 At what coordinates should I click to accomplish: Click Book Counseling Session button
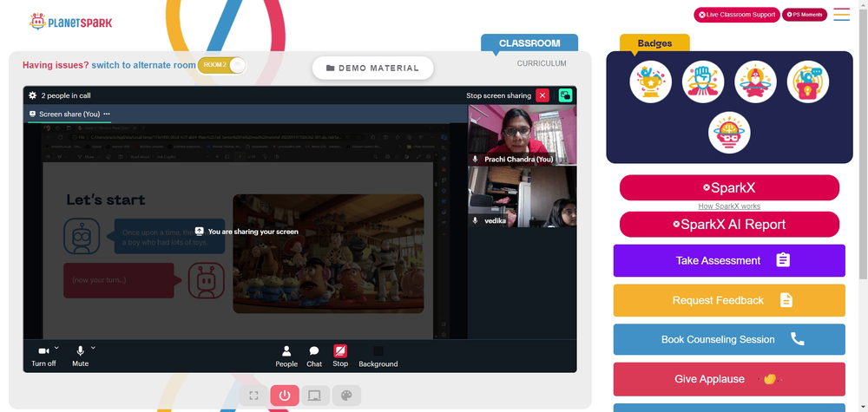(729, 339)
